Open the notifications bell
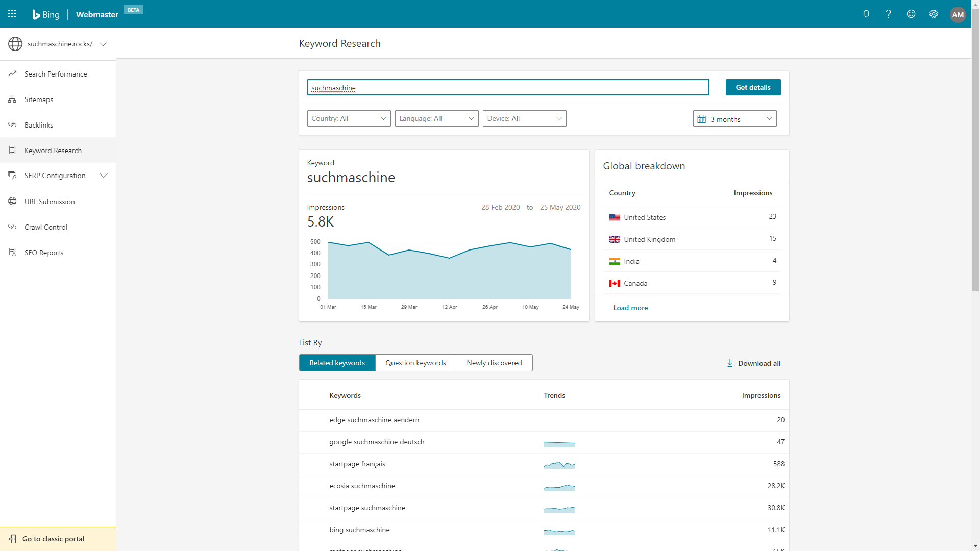Screen dimensions: 980x551 click(866, 14)
